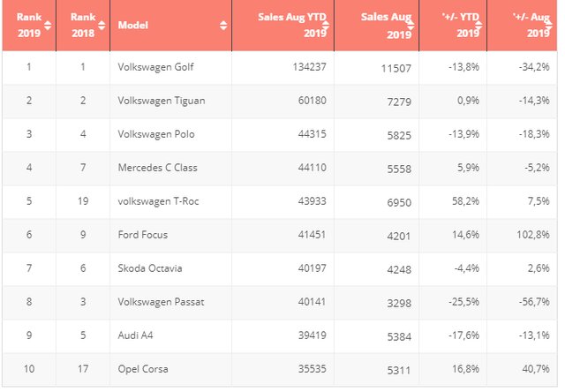Sort by the Model column header text

(131, 25)
